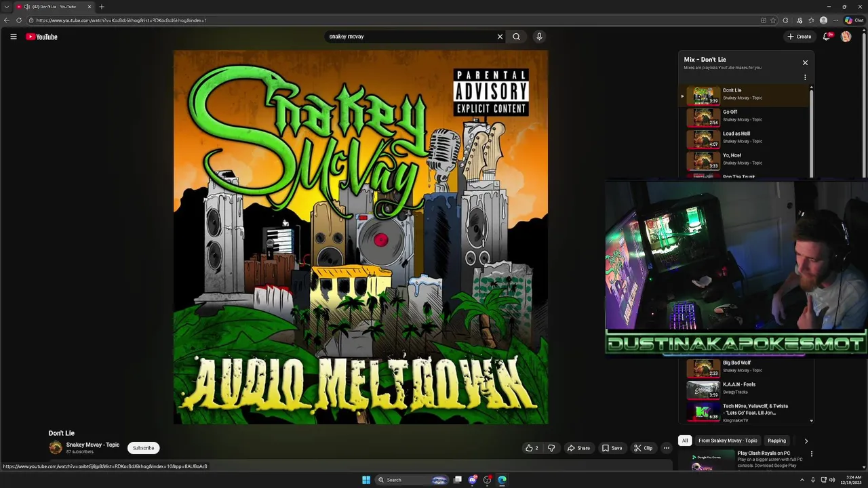The width and height of the screenshot is (868, 488).
Task: Open Snakey Mcvay channel avatar
Action: [56, 447]
